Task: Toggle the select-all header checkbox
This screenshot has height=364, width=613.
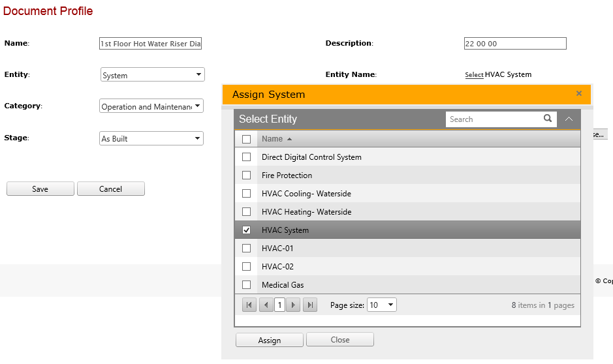Action: pos(246,139)
